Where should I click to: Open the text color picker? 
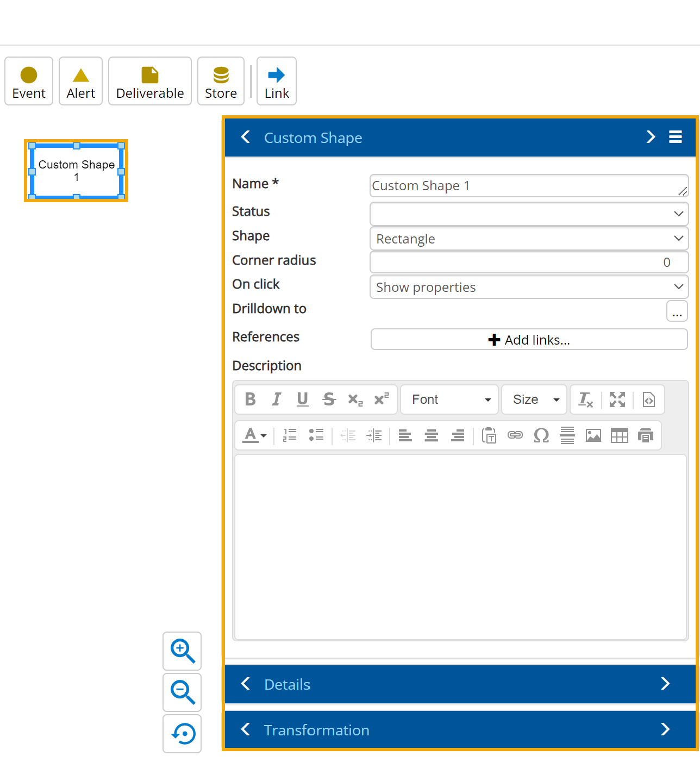[254, 435]
